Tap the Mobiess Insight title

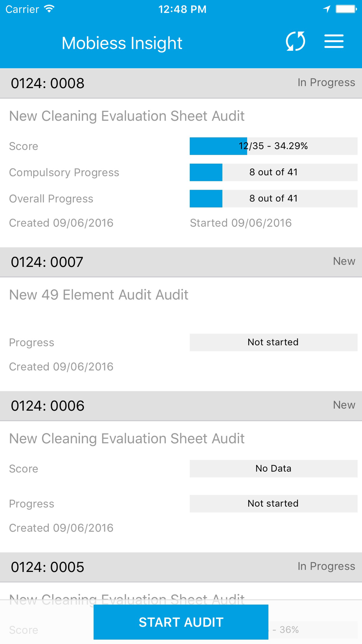click(122, 43)
